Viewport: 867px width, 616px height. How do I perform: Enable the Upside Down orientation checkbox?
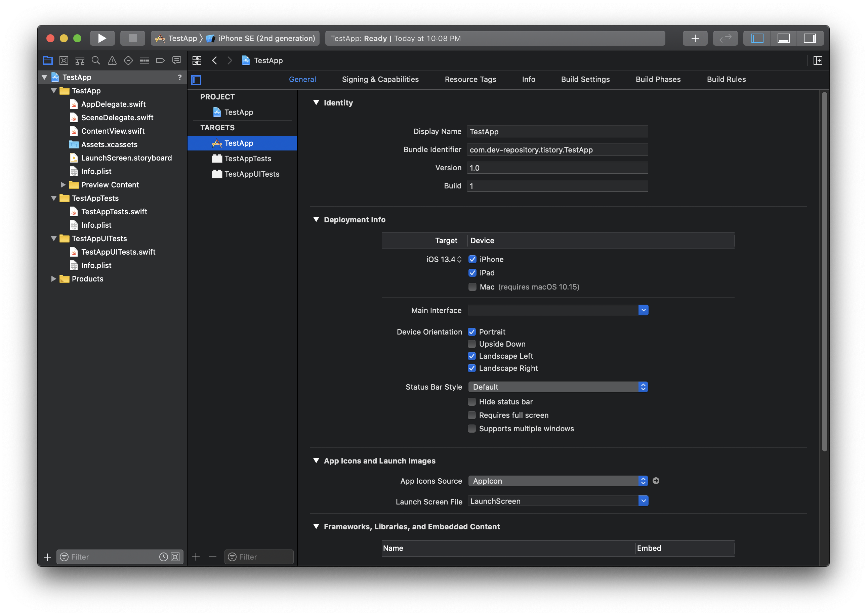471,344
